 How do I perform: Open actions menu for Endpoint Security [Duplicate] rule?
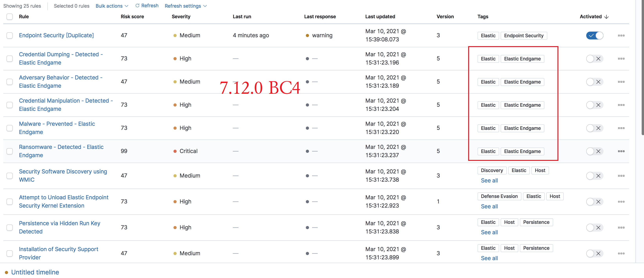tap(621, 35)
